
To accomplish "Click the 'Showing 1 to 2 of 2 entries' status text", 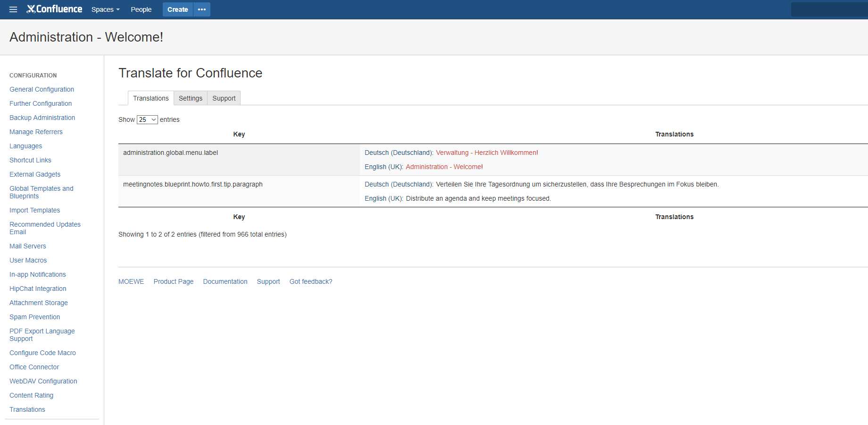I will (202, 234).
